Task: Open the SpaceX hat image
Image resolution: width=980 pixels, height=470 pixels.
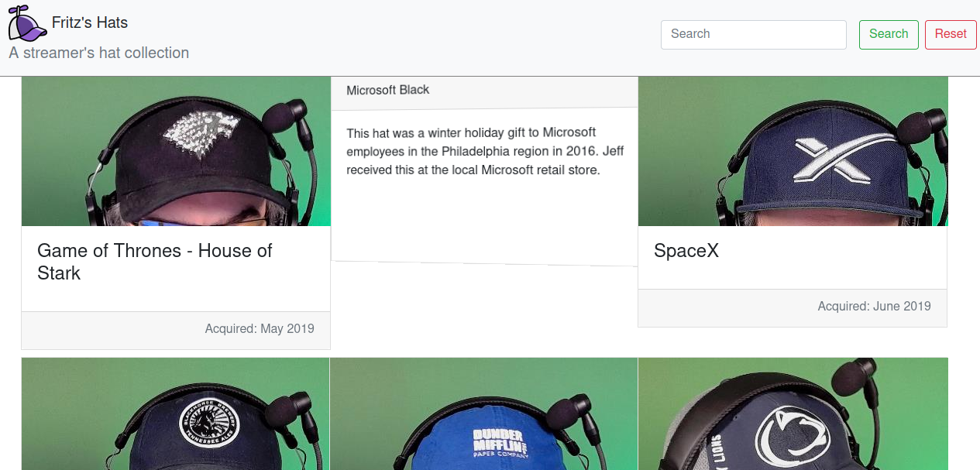Action: [x=793, y=151]
